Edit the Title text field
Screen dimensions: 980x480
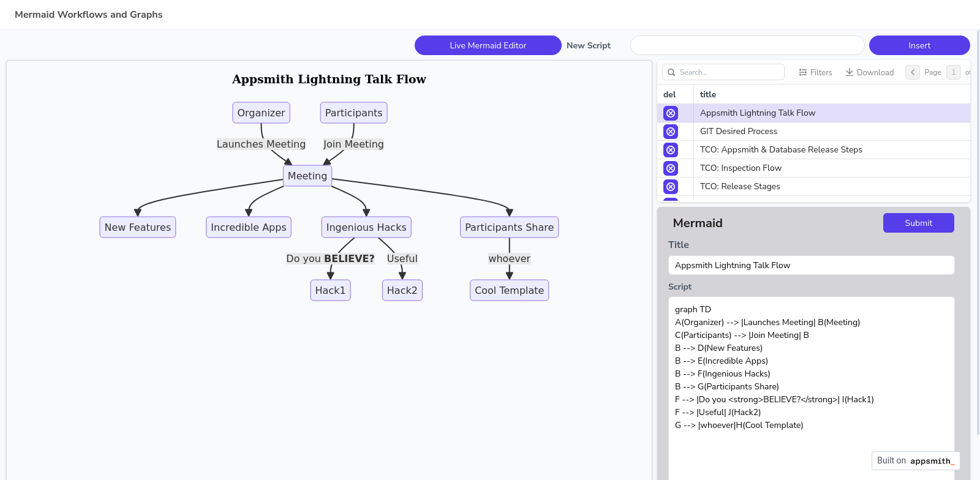coord(810,265)
